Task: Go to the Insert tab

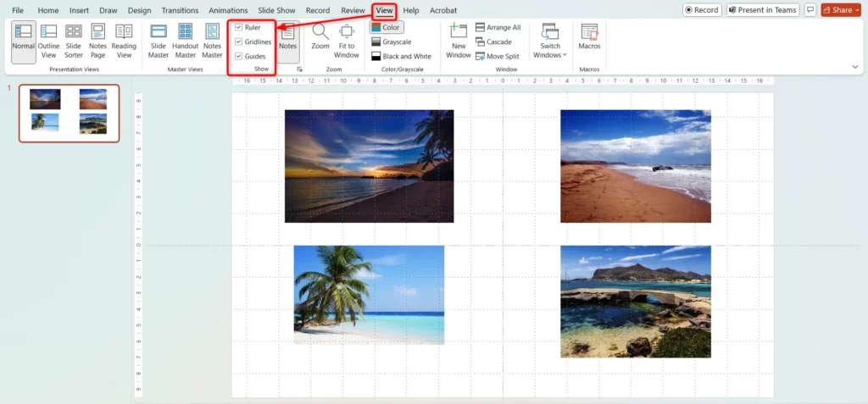Action: point(79,10)
